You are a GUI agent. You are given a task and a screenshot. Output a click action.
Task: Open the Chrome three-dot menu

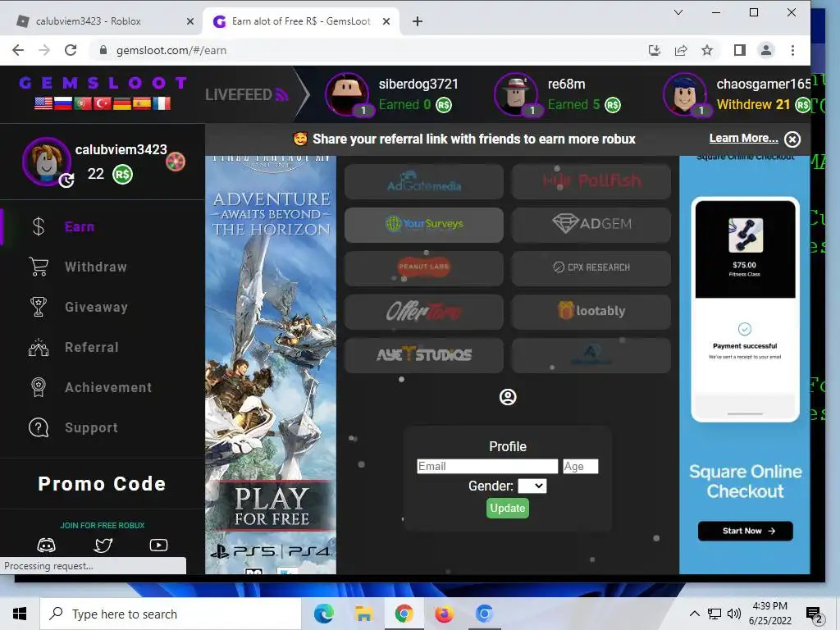(793, 50)
